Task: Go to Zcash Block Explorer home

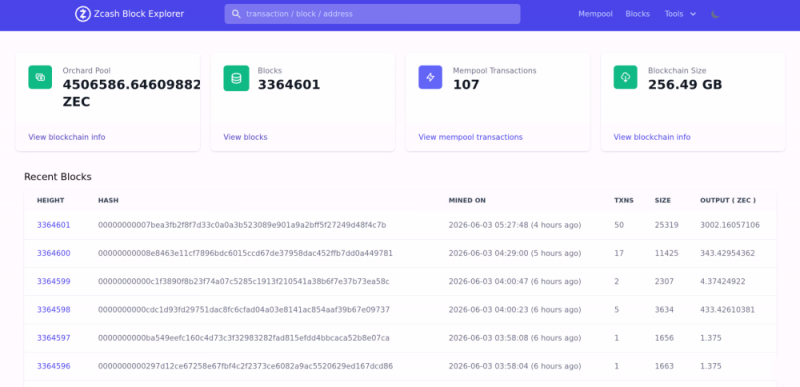Action: point(130,14)
